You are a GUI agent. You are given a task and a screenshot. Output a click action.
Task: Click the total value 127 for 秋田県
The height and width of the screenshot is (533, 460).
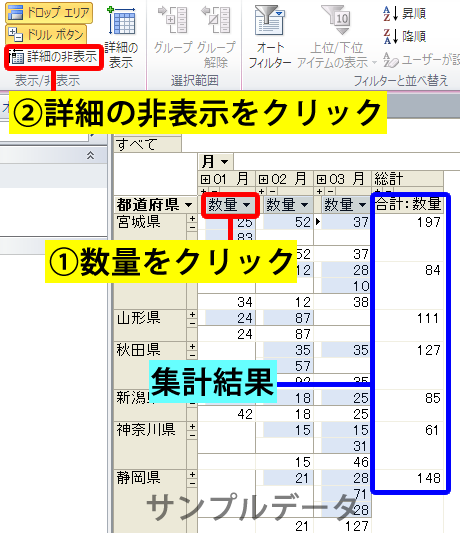[429, 350]
